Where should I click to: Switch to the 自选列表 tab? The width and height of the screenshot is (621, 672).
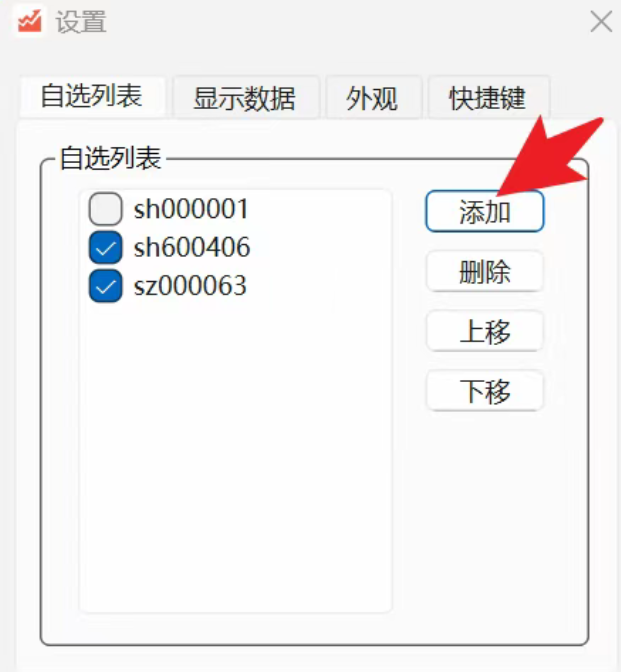coord(92,96)
